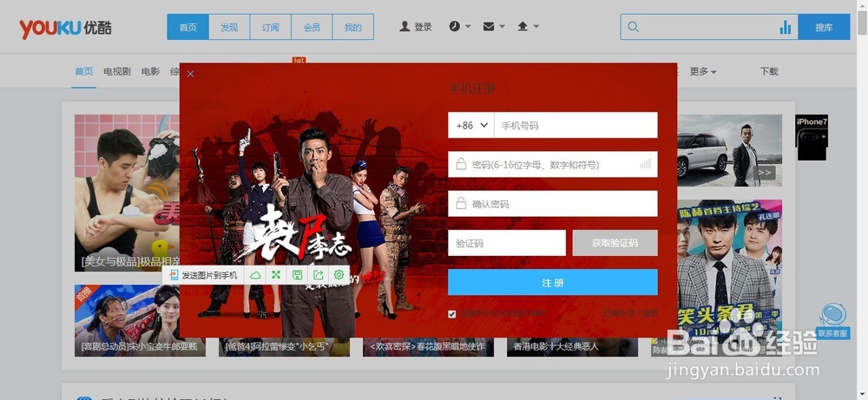Click the floppy disk save icon
This screenshot has width=868, height=400.
click(x=297, y=275)
